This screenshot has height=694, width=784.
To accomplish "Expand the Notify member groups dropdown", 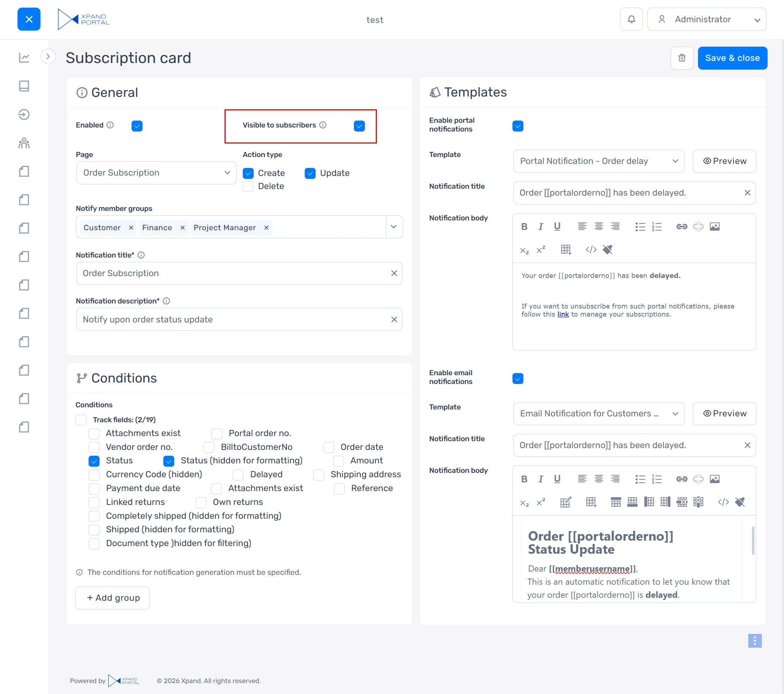I will tap(394, 227).
